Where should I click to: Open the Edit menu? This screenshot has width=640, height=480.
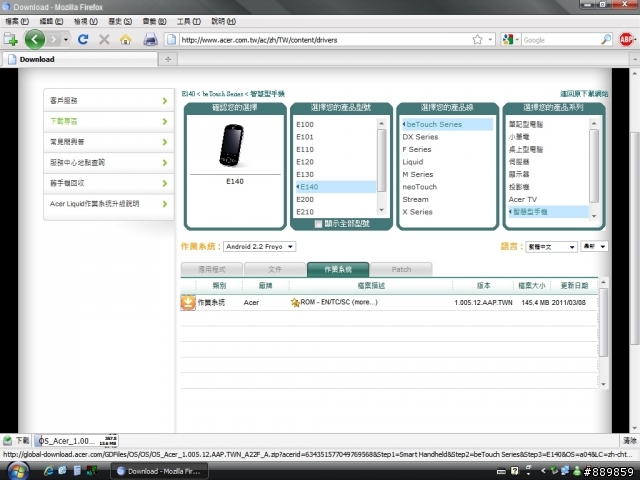pos(51,21)
